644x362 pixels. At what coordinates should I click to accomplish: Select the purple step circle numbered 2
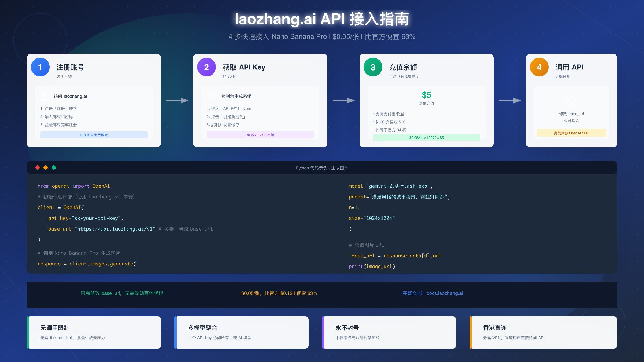[206, 67]
